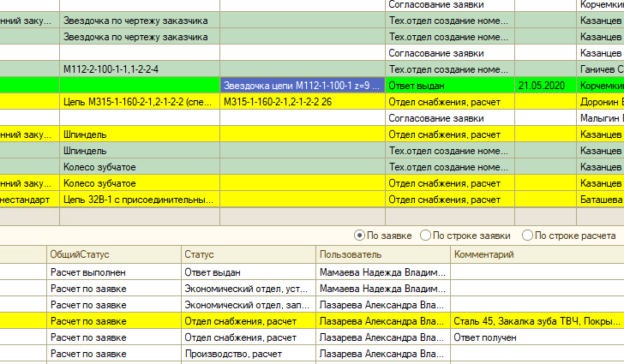Select the 'Экономический отдел, уст...' status cell
This screenshot has width=624, height=364.
[249, 289]
